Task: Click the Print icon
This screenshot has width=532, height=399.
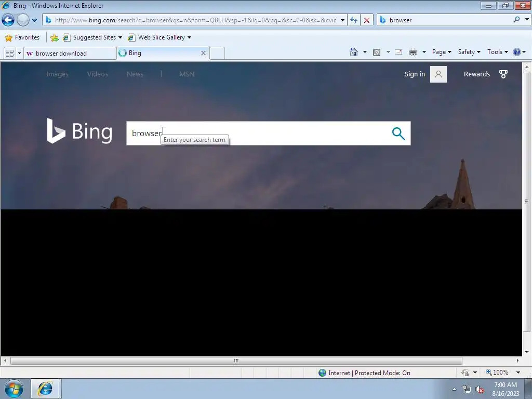Action: 413,52
